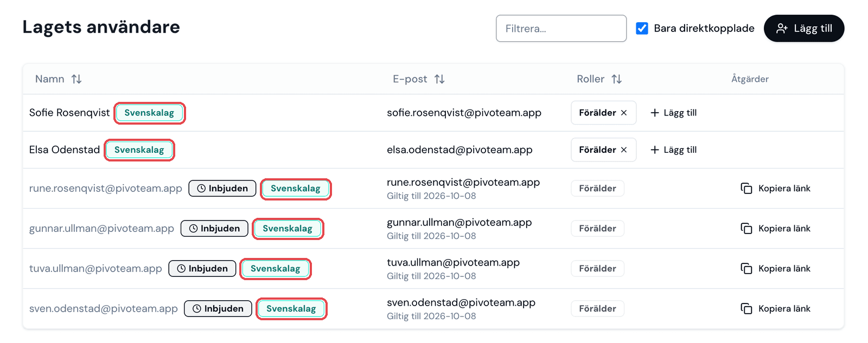This screenshot has height=343, width=868.
Task: Copy invite link for rune.rosenqvist@pivoteam.app
Action: tap(776, 189)
